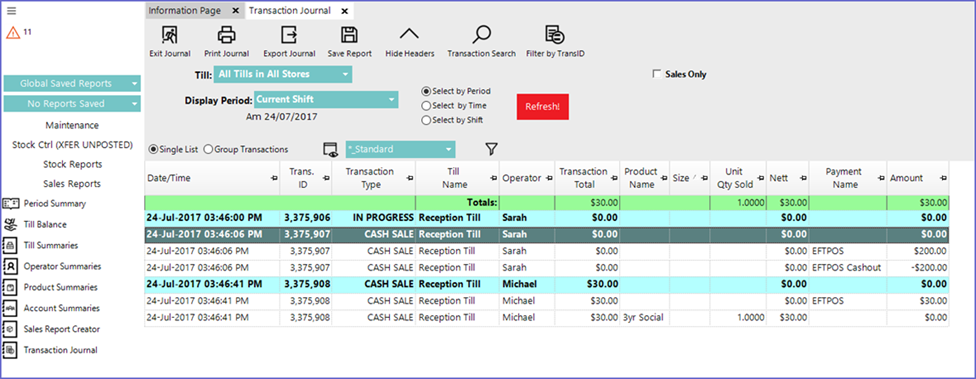Click the Export Journal icon
976x379 pixels.
(289, 34)
